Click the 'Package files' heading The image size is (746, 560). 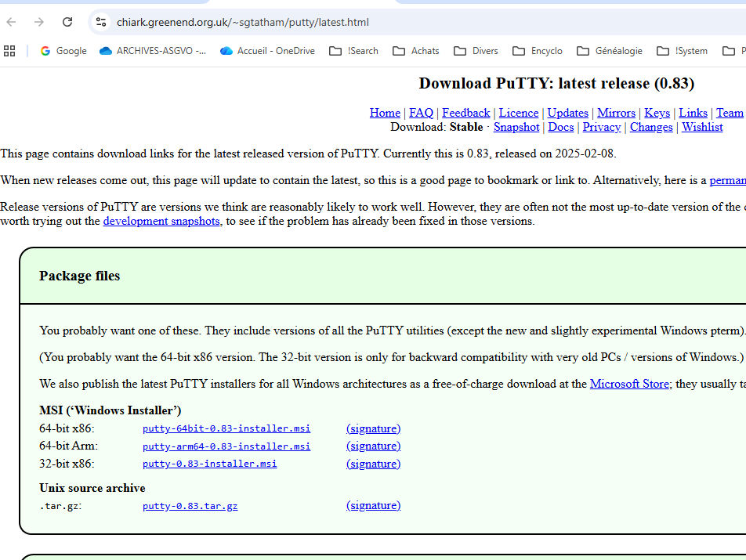pyautogui.click(x=79, y=276)
